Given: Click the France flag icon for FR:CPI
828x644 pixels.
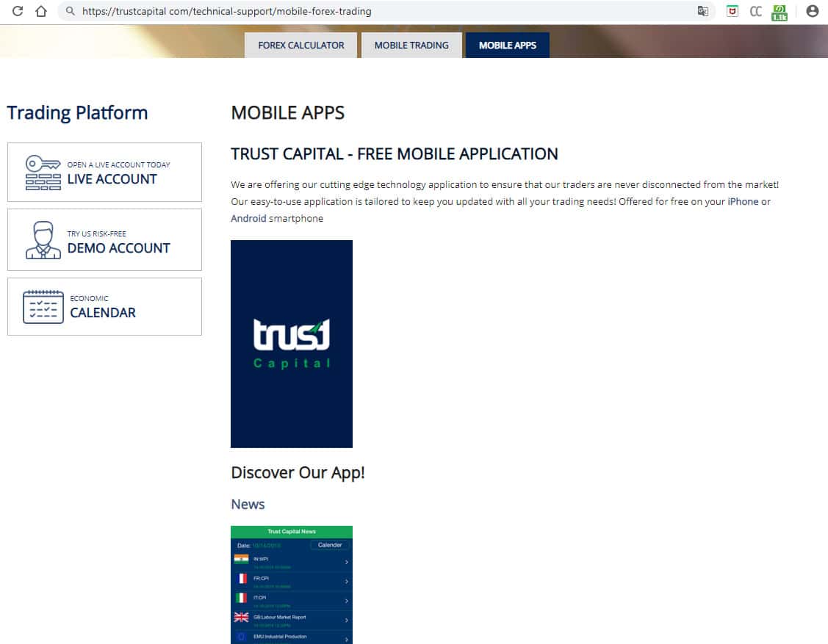Looking at the screenshot, I should (241, 579).
